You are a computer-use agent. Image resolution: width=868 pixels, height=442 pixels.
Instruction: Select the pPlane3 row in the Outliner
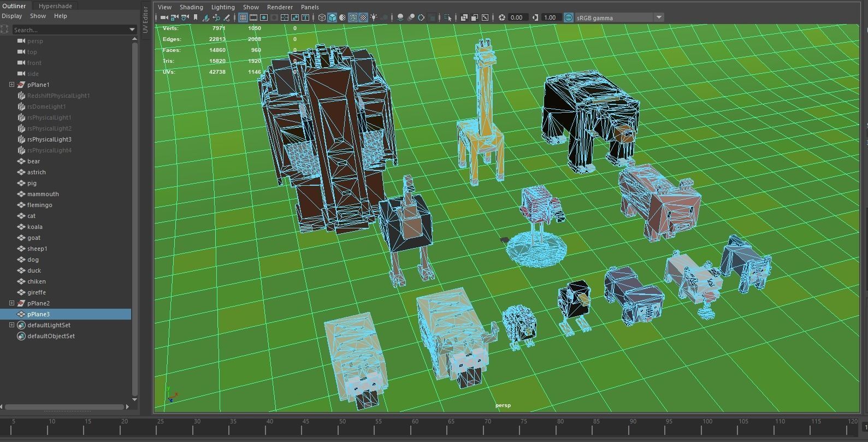click(66, 314)
